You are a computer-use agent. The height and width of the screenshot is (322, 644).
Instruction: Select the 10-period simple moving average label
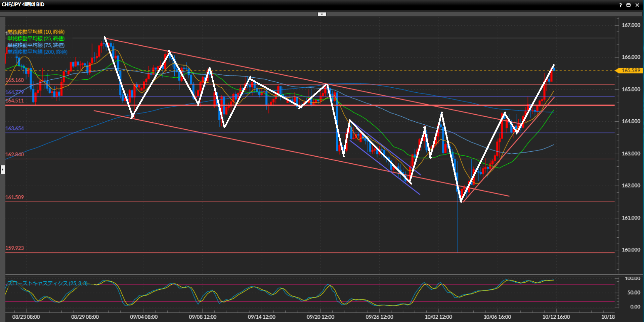[36, 32]
